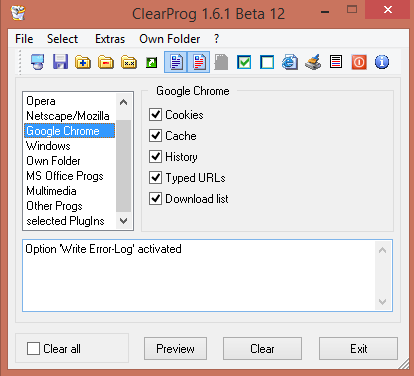Click the folder with x.x wildcard icon
This screenshot has width=414, height=376.
tap(129, 62)
